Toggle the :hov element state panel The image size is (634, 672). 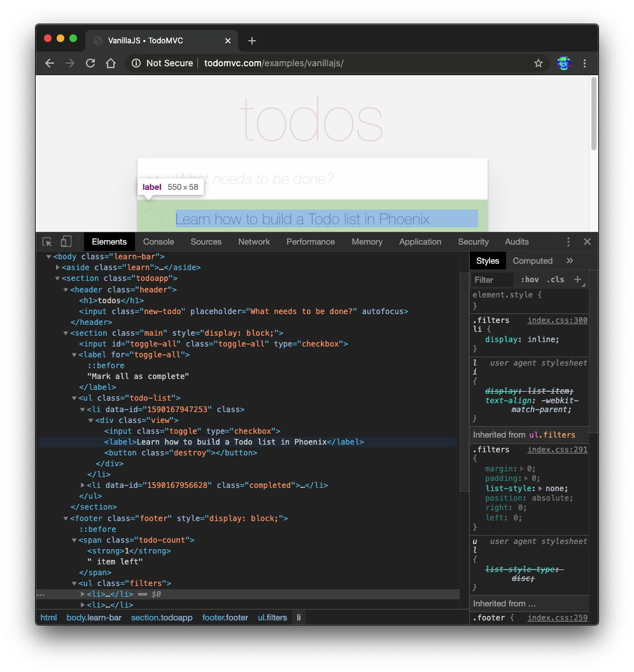click(530, 280)
